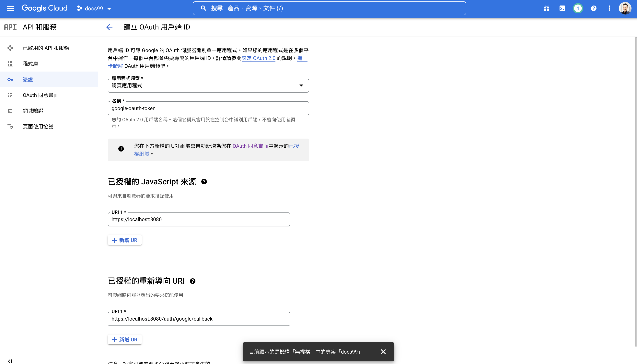Select 憑證 in the sidebar
Screen dimensions: 637x364
click(28, 79)
